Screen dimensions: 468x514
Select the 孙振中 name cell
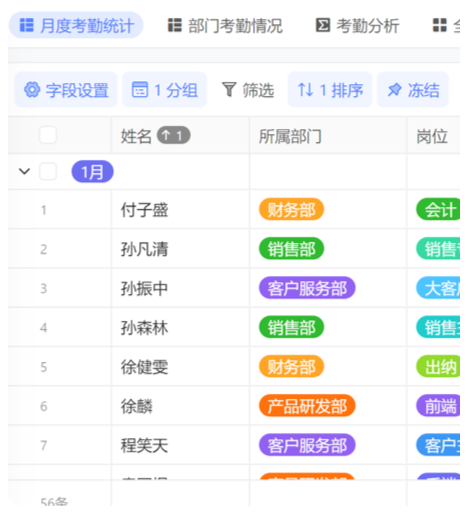[x=180, y=288]
